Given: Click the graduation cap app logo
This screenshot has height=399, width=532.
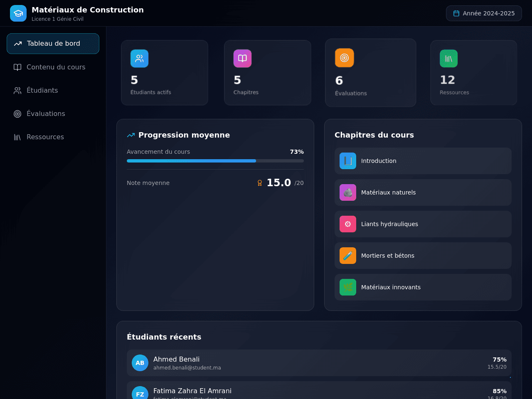Looking at the screenshot, I should click(x=18, y=13).
